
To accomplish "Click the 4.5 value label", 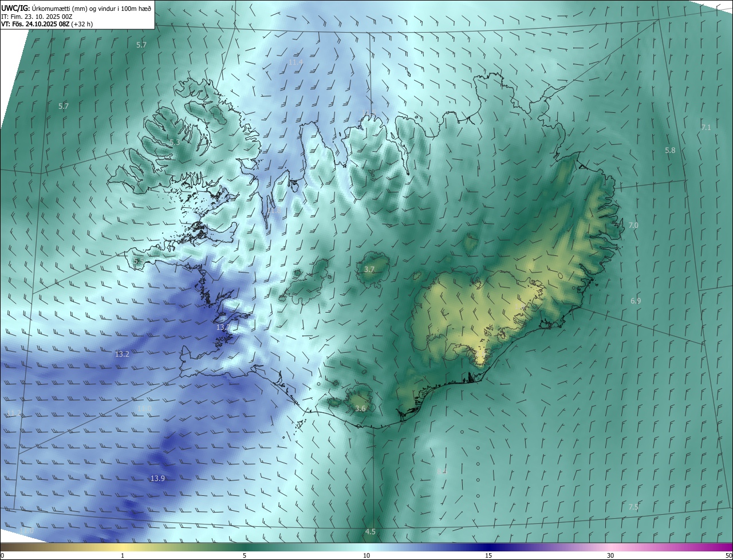I will pyautogui.click(x=371, y=531).
